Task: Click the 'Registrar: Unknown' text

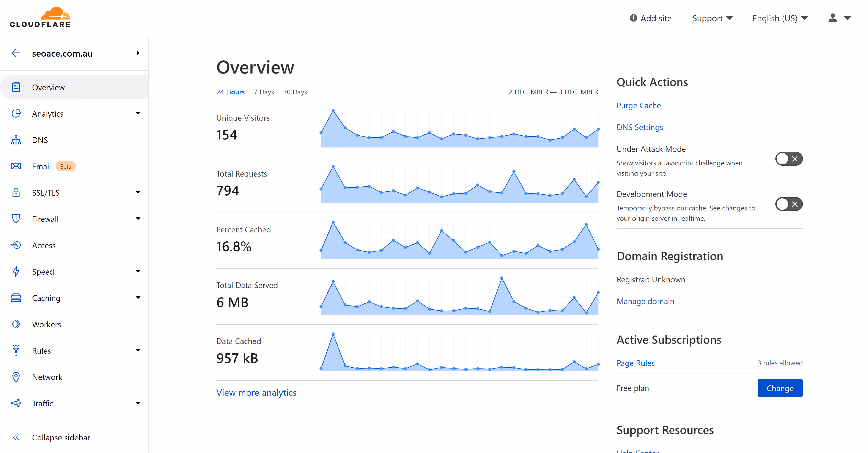Action: [651, 280]
